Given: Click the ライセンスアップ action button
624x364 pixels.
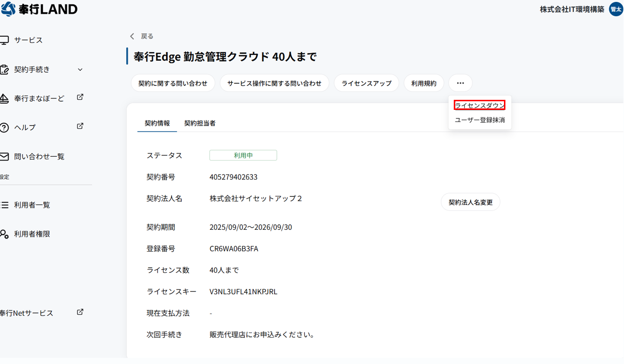Looking at the screenshot, I should [x=366, y=83].
